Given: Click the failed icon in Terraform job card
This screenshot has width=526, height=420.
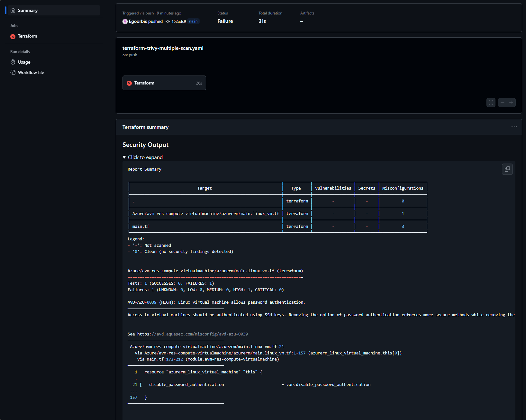Looking at the screenshot, I should (129, 83).
